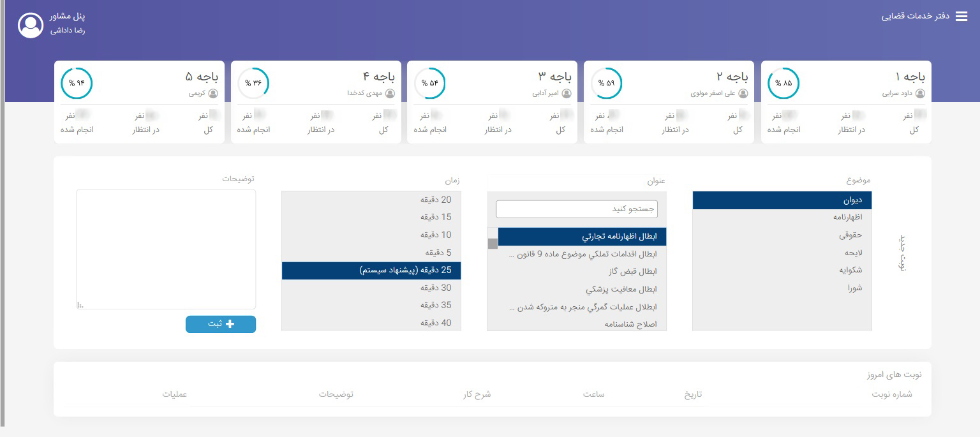The height and width of the screenshot is (437, 980).
Task: Select title ابطال معافیت پزشکي
Action: coord(582,290)
